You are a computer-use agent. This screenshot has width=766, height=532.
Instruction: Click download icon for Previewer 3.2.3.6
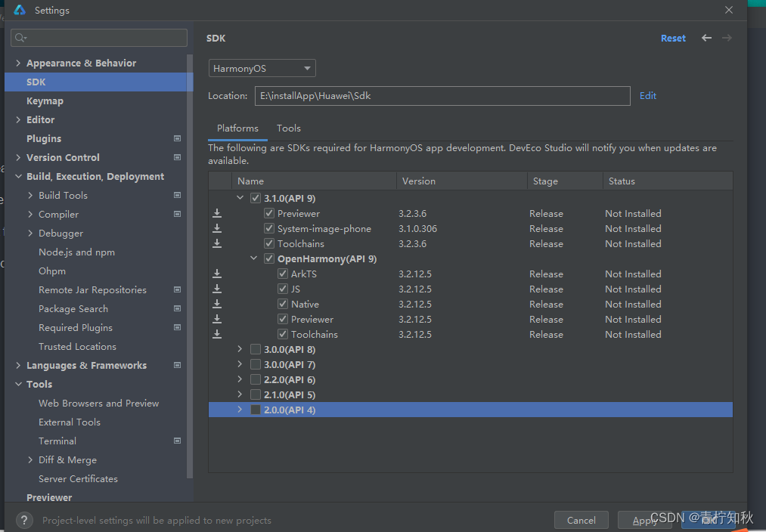pyautogui.click(x=217, y=213)
